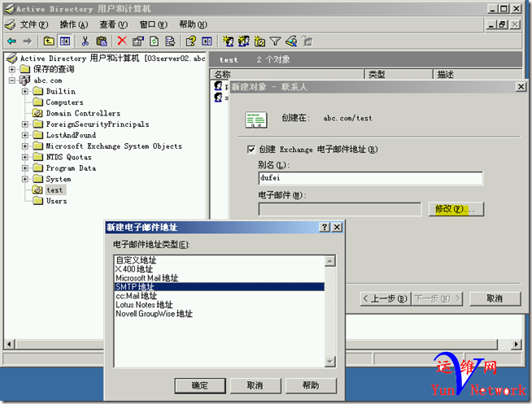Viewport: 532px width, 404px height.
Task: Click the address type list's scroll up arrow
Action: click(x=329, y=261)
